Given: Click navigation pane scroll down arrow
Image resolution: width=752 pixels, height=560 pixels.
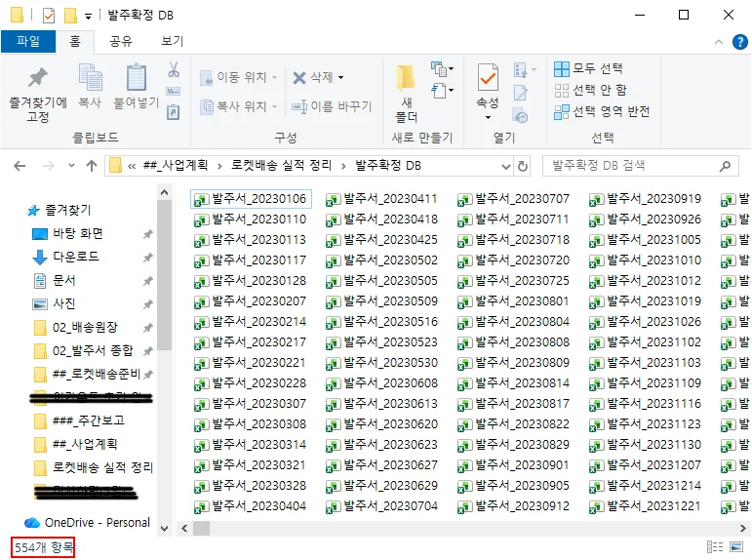Looking at the screenshot, I should (164, 529).
